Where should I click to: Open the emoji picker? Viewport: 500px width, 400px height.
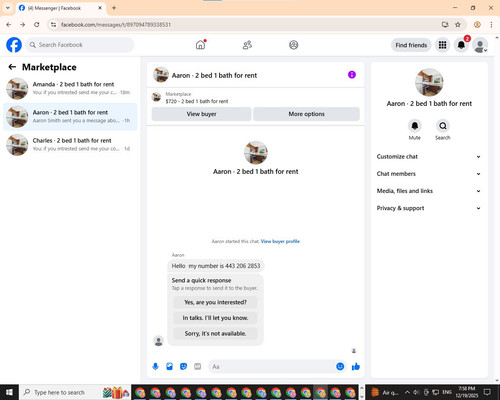tap(340, 366)
